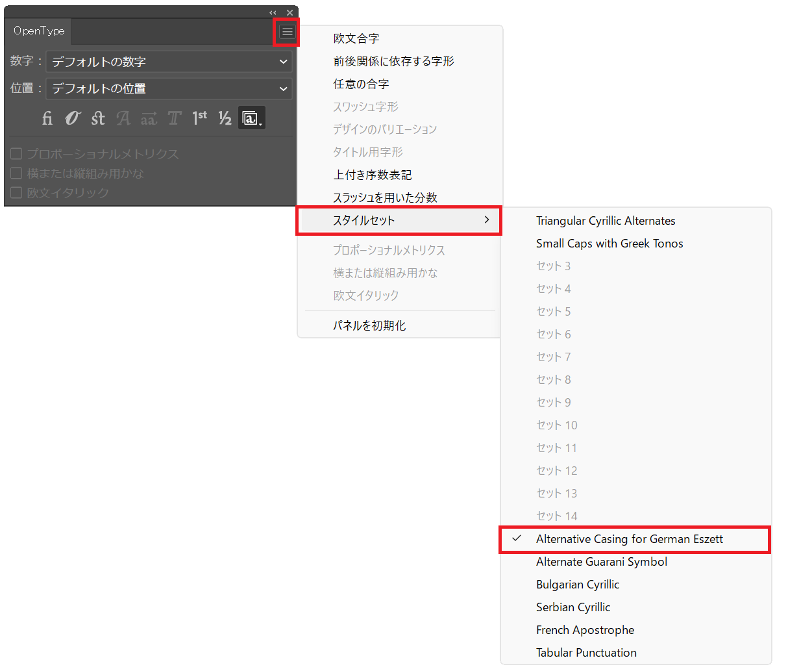Check the 横または縦組み用かな checkbox
The image size is (812, 669).
click(x=17, y=173)
